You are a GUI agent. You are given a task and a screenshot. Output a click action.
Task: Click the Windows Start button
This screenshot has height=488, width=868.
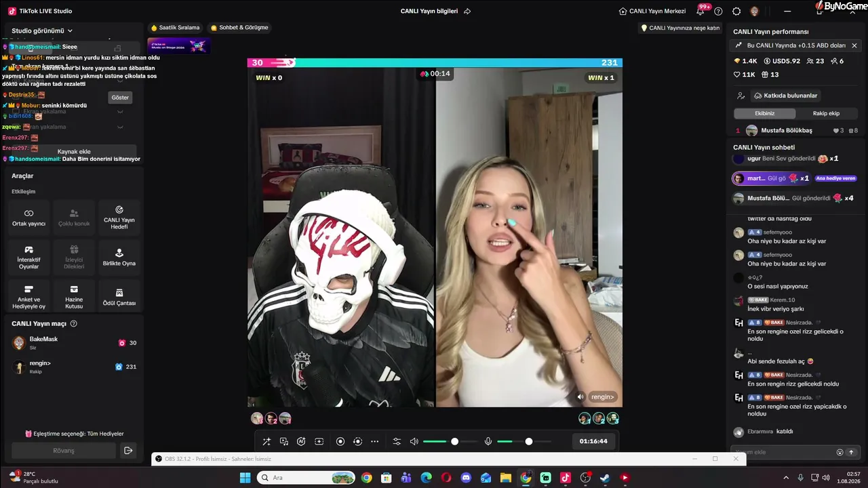[245, 478]
